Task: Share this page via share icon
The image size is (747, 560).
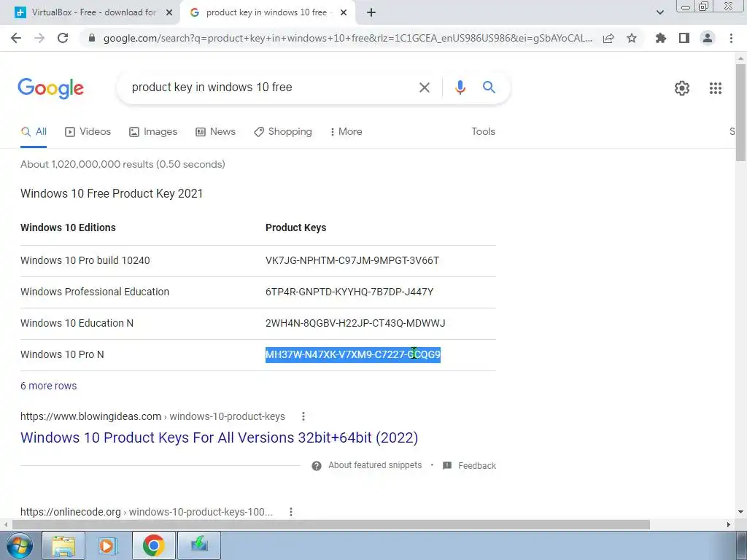Action: click(x=608, y=38)
